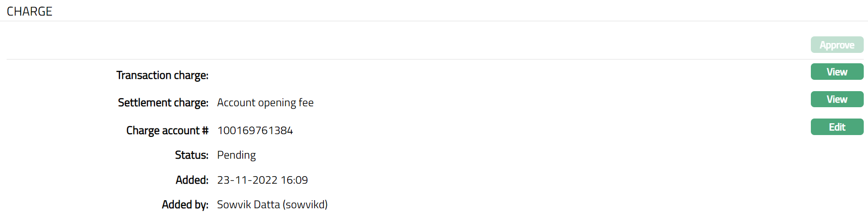Screen dimensions: 868x221
Task: Click the Added by label
Action: pyautogui.click(x=185, y=205)
